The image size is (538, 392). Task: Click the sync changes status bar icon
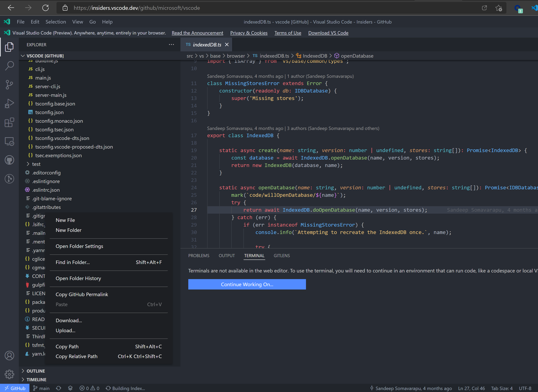tap(58, 388)
